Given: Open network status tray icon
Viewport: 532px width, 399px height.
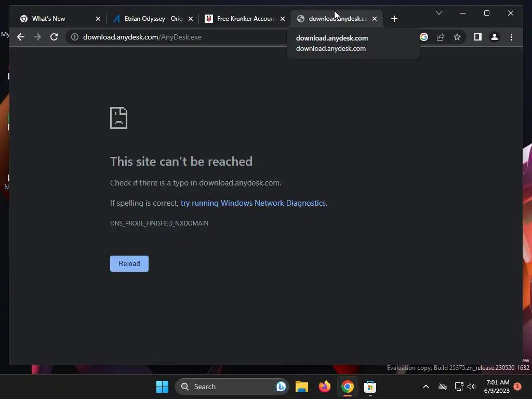Looking at the screenshot, I should [x=459, y=387].
